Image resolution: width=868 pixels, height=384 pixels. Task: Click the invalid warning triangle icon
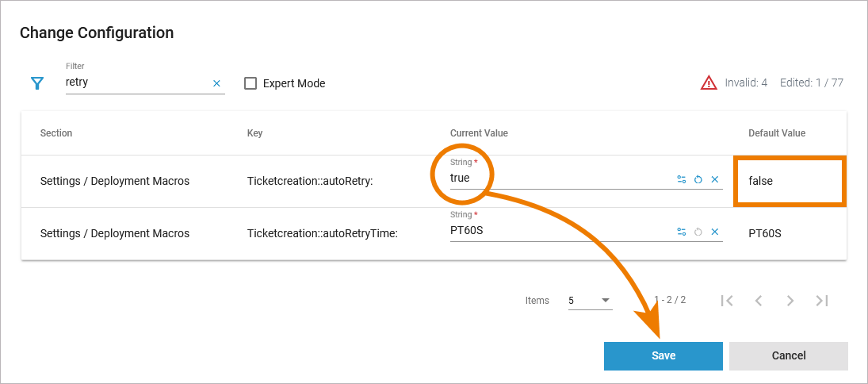[x=709, y=83]
